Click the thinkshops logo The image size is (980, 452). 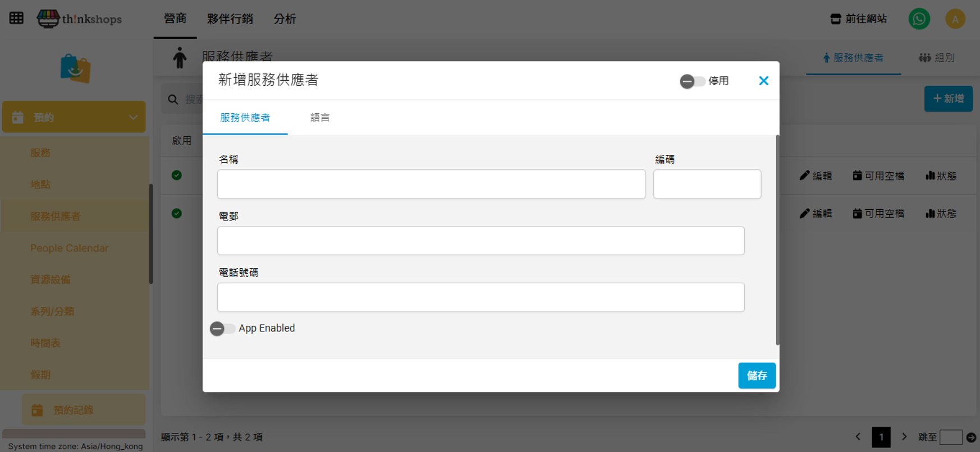pyautogui.click(x=80, y=19)
